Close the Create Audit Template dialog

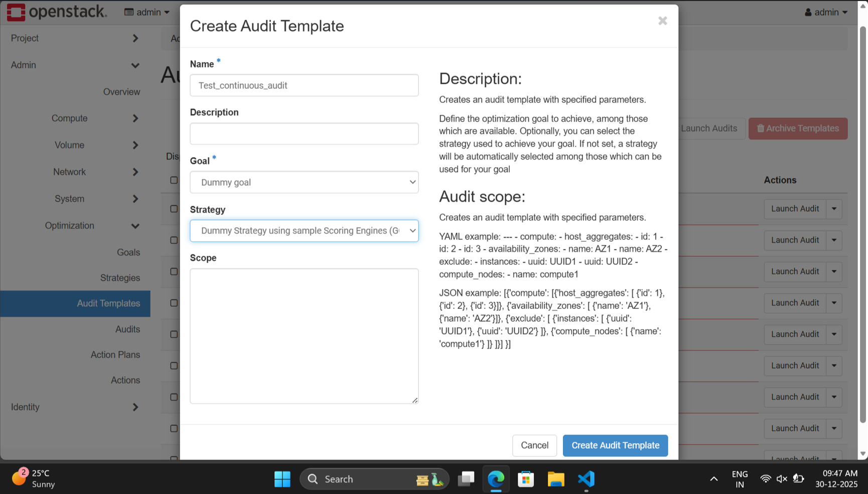point(662,21)
